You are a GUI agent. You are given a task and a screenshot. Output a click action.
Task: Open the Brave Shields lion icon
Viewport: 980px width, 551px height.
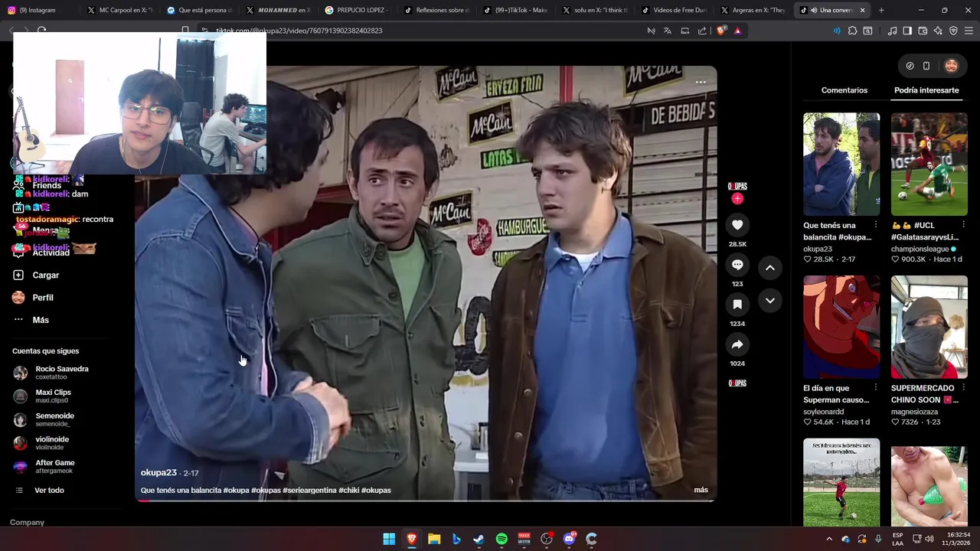click(x=720, y=31)
